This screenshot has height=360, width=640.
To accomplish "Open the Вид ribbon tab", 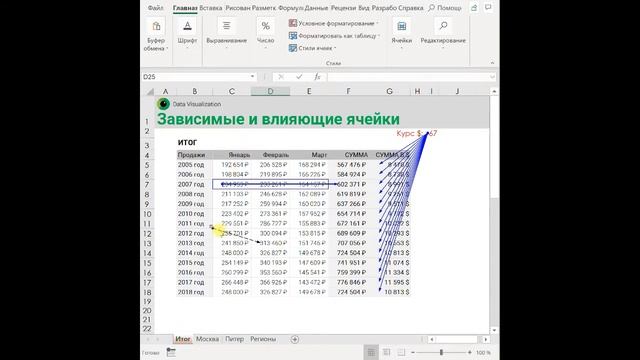I will click(x=363, y=8).
